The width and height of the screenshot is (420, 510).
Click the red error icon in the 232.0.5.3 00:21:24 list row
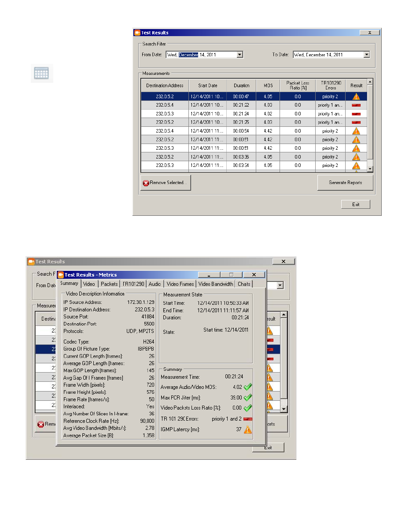pos(356,114)
